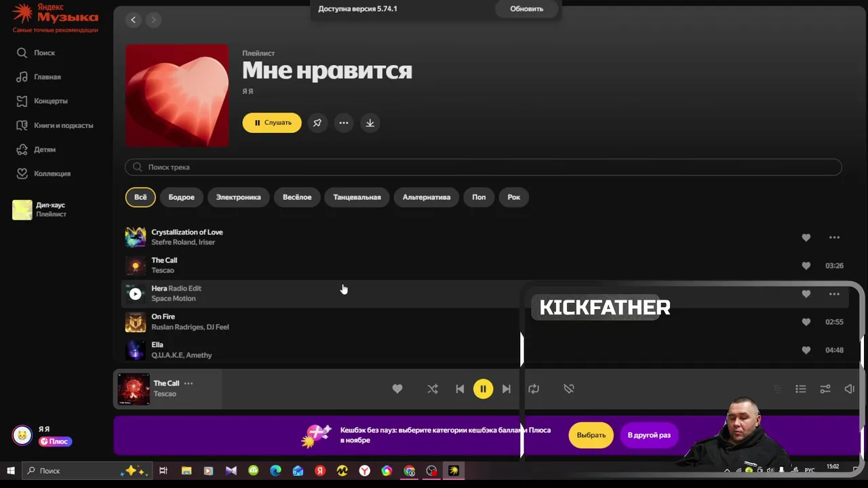Toggle like heart in player bar
868x488 pixels.
pyautogui.click(x=397, y=389)
